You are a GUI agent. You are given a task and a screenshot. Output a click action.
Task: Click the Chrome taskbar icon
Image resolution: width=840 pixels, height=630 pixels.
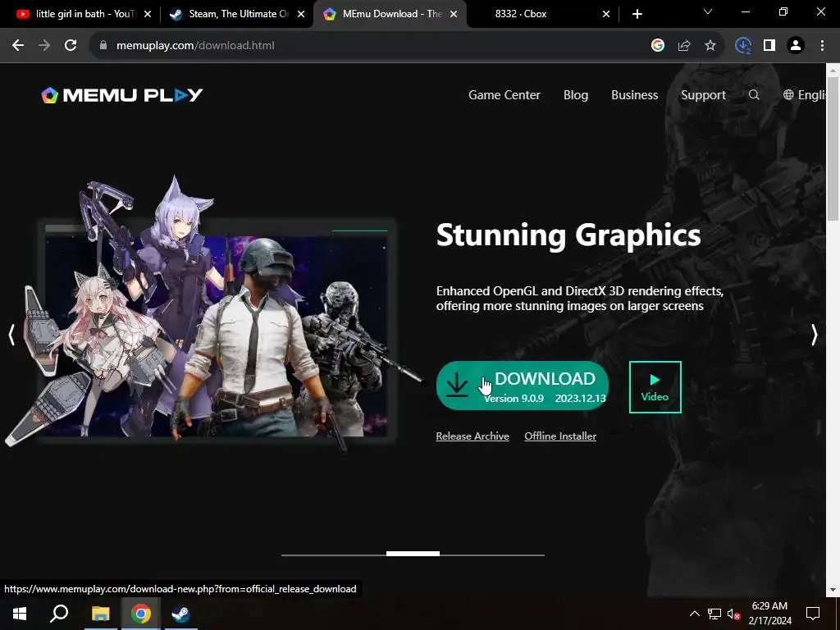coord(141,614)
